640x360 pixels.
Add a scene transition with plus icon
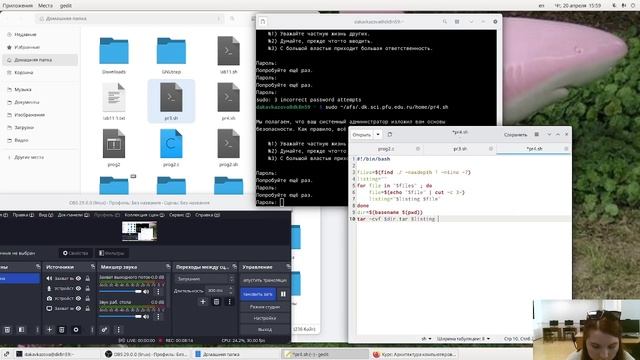point(203,302)
